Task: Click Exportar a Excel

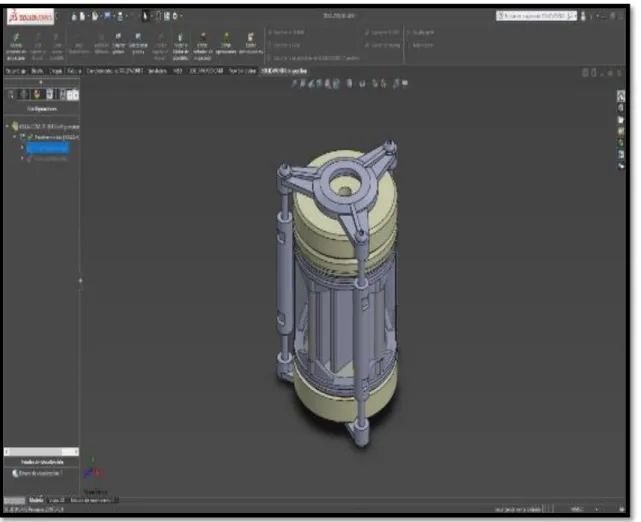Action: [x=284, y=45]
